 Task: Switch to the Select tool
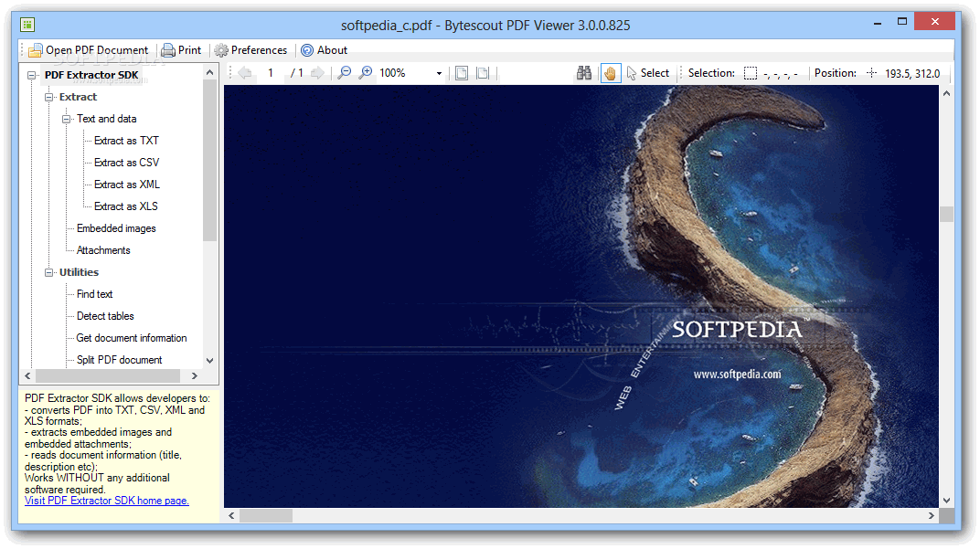tap(648, 73)
